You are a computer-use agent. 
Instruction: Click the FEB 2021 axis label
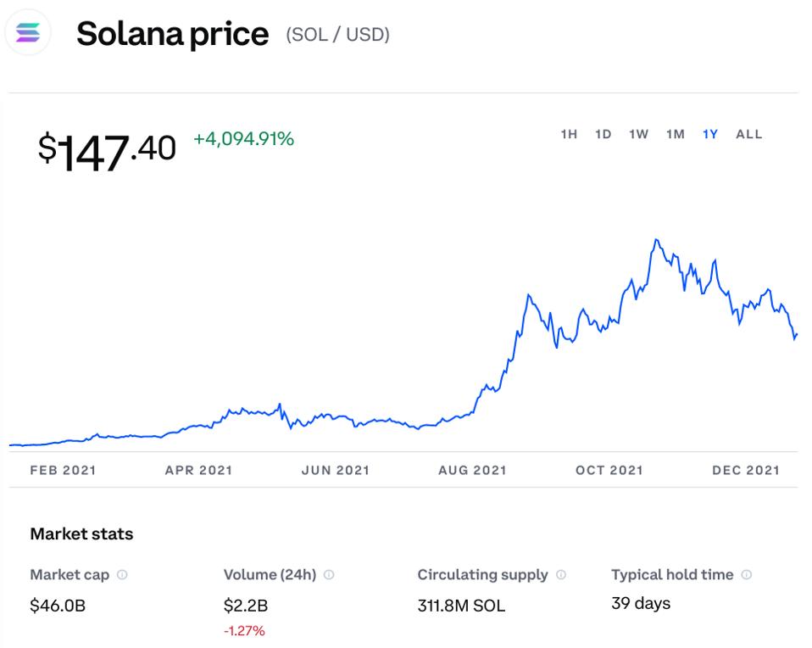[63, 470]
